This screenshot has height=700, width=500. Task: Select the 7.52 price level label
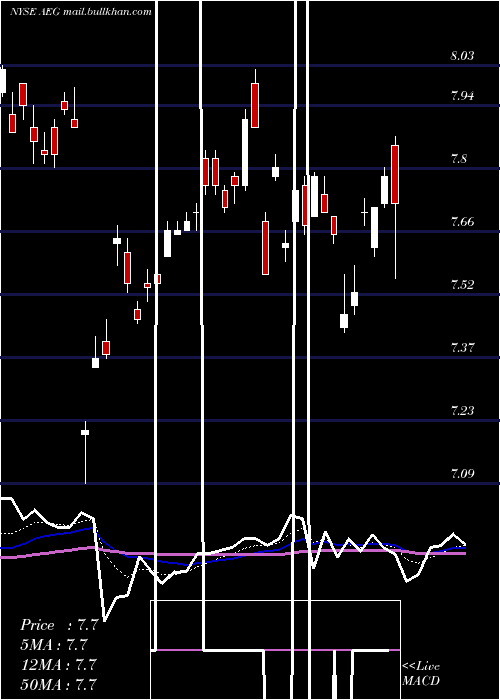(x=462, y=284)
